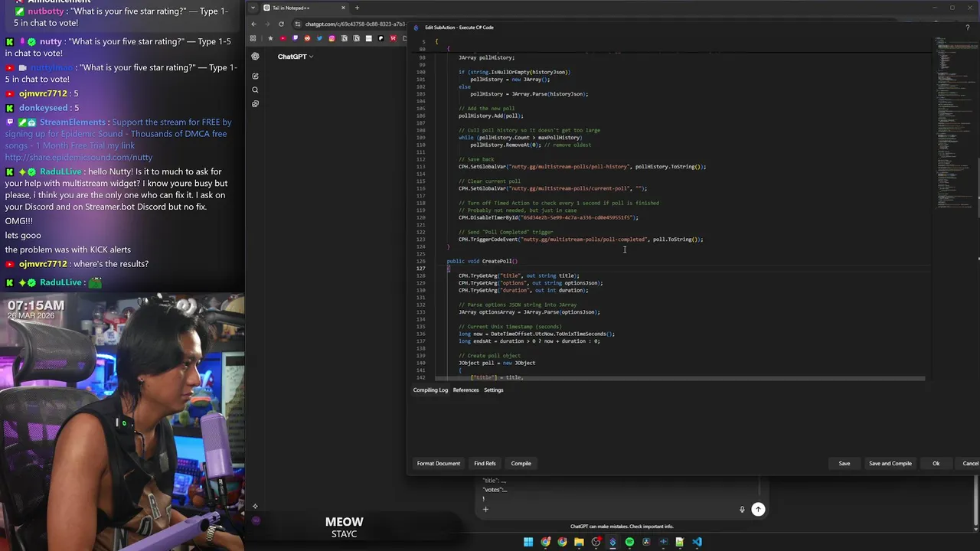Click the Format Document button
980x551 pixels.
tap(439, 463)
